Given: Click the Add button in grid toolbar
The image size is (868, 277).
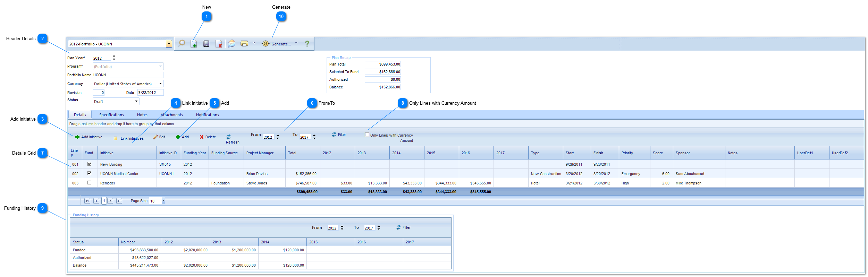Looking at the screenshot, I should tap(182, 137).
